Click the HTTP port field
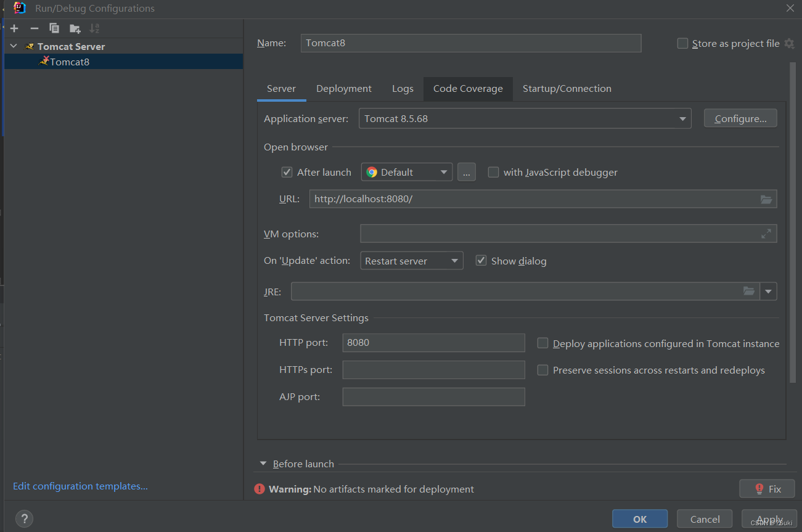The height and width of the screenshot is (532, 802). point(433,343)
